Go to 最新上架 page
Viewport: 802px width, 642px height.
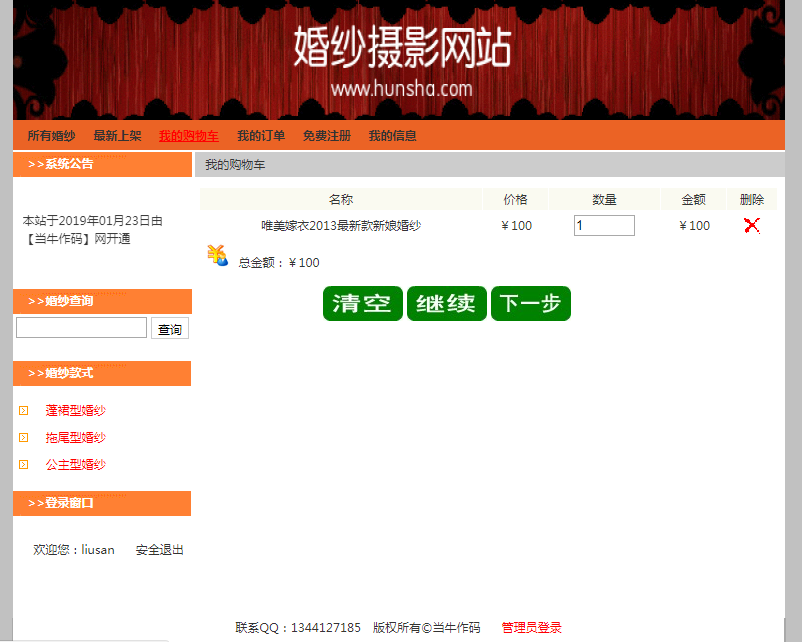point(117,136)
